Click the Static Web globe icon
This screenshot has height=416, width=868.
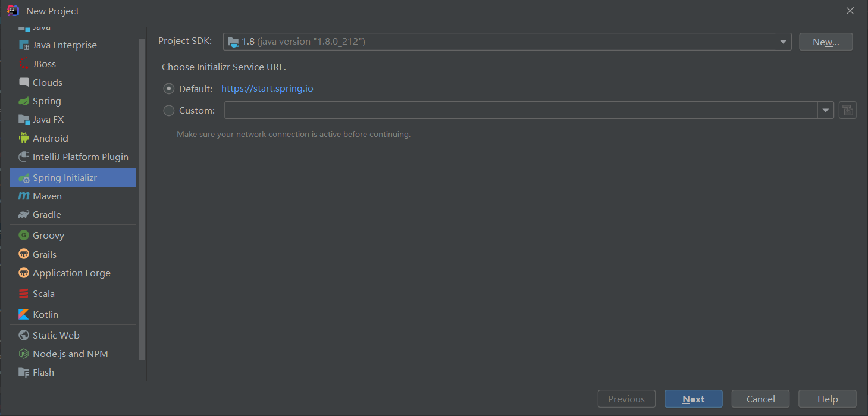coord(24,335)
